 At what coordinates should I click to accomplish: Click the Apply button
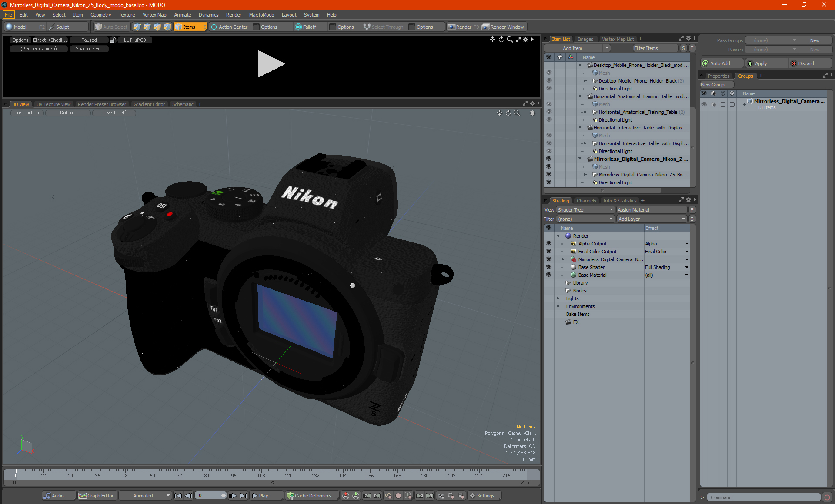(766, 63)
